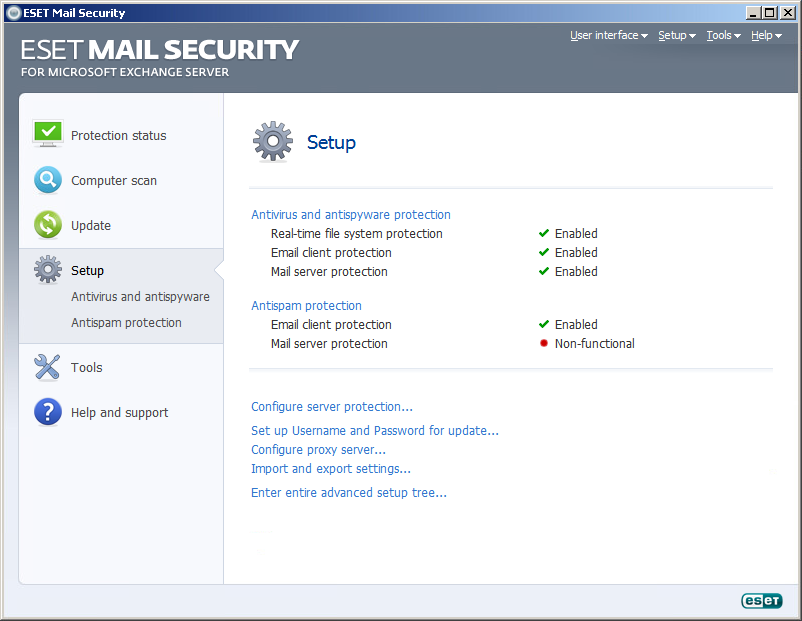This screenshot has width=802, height=621.
Task: Select Antispam protection in the sidebar
Action: [126, 322]
